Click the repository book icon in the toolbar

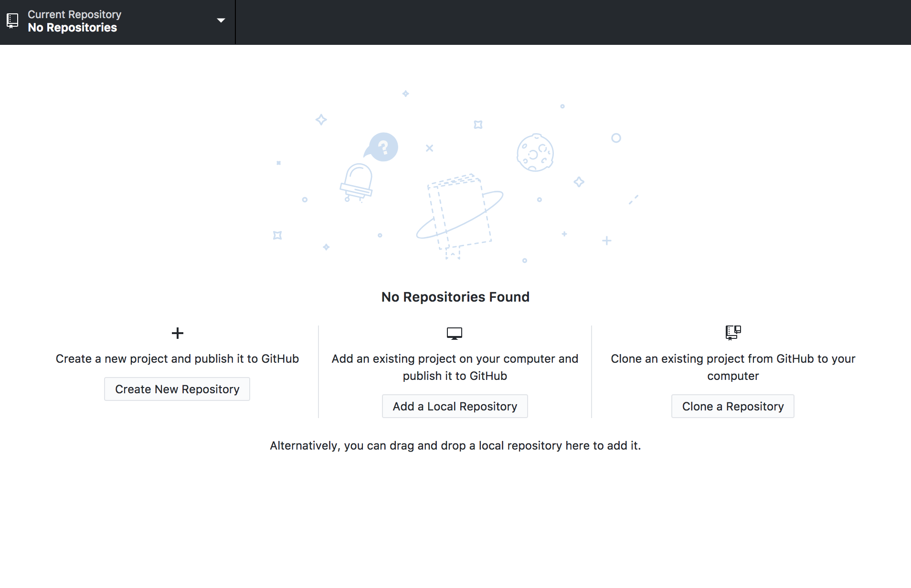tap(12, 21)
